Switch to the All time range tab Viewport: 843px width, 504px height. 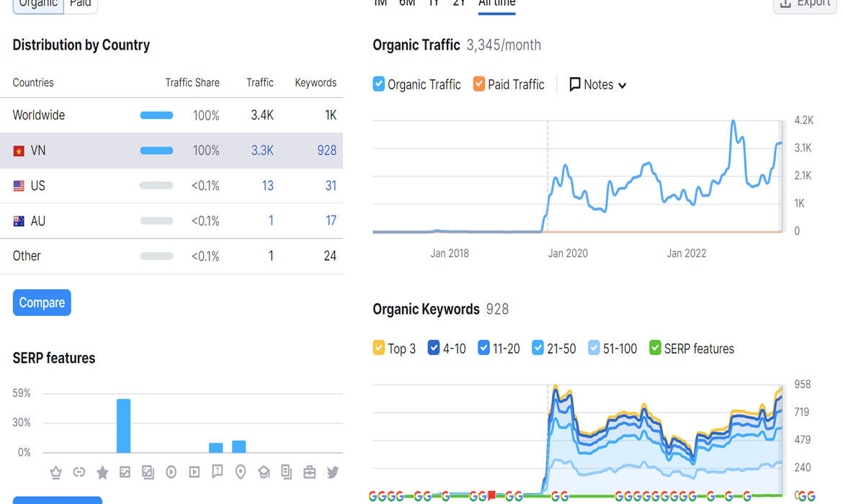496,4
